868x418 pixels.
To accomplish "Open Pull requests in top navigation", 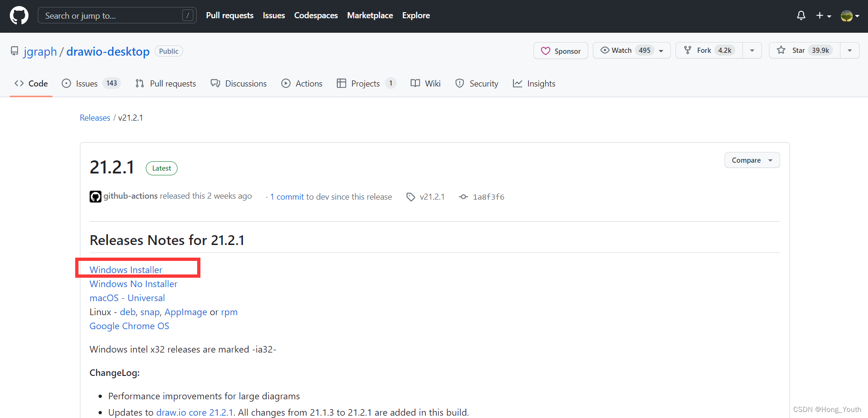I will tap(230, 15).
